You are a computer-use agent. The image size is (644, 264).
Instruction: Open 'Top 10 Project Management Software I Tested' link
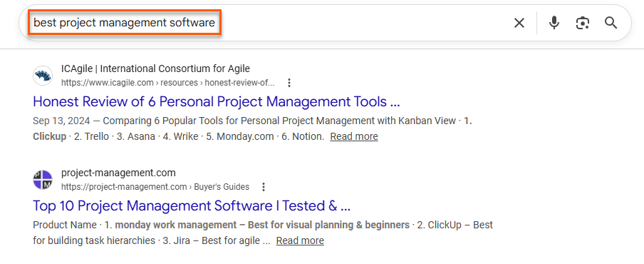coord(192,205)
